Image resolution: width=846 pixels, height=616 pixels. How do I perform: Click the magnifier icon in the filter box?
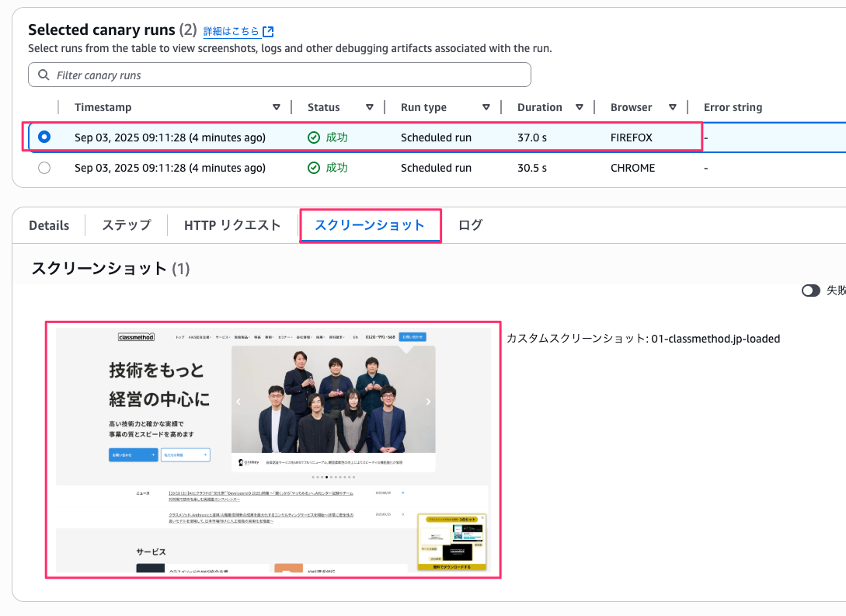[x=44, y=75]
